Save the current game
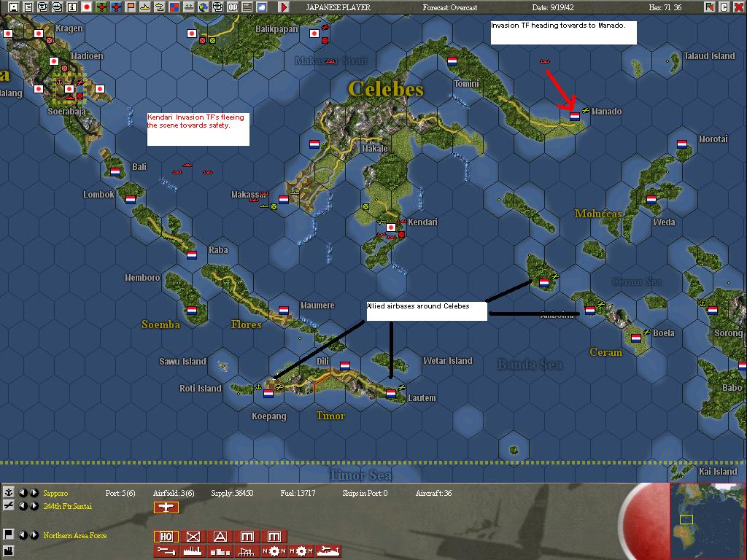The width and height of the screenshot is (747, 560). coord(14,6)
